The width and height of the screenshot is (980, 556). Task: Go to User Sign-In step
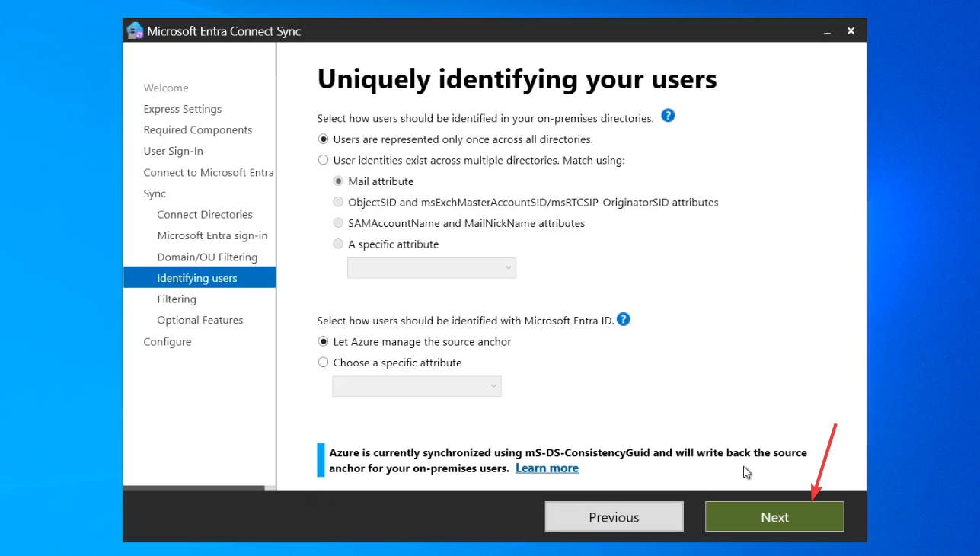coord(174,151)
